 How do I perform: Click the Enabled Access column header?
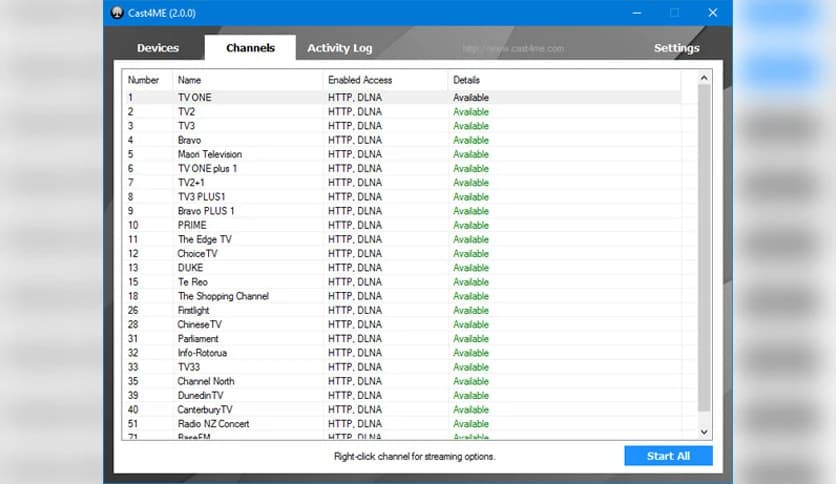(x=360, y=80)
